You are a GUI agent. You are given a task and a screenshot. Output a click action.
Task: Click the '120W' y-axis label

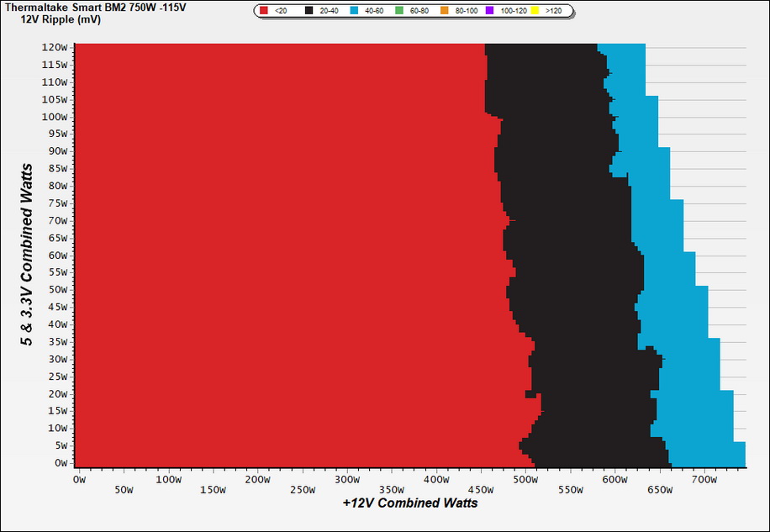coord(55,48)
